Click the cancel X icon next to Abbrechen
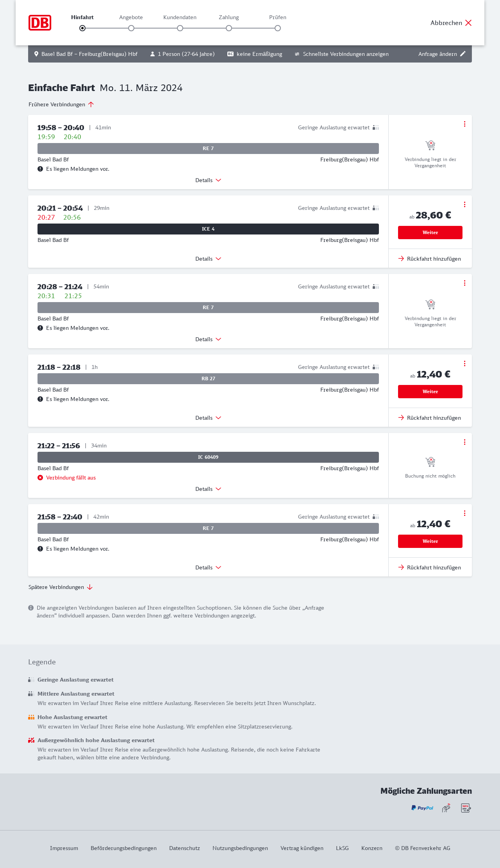Image resolution: width=500 pixels, height=868 pixels. pos(468,23)
